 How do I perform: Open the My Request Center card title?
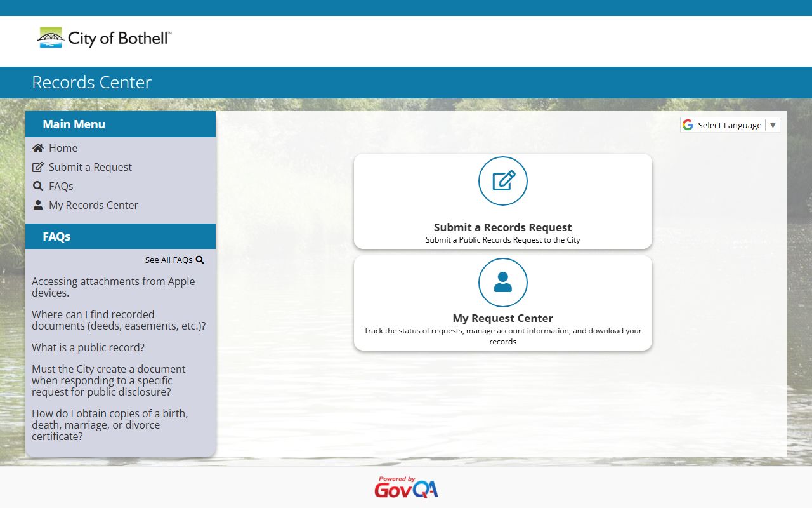(x=502, y=318)
